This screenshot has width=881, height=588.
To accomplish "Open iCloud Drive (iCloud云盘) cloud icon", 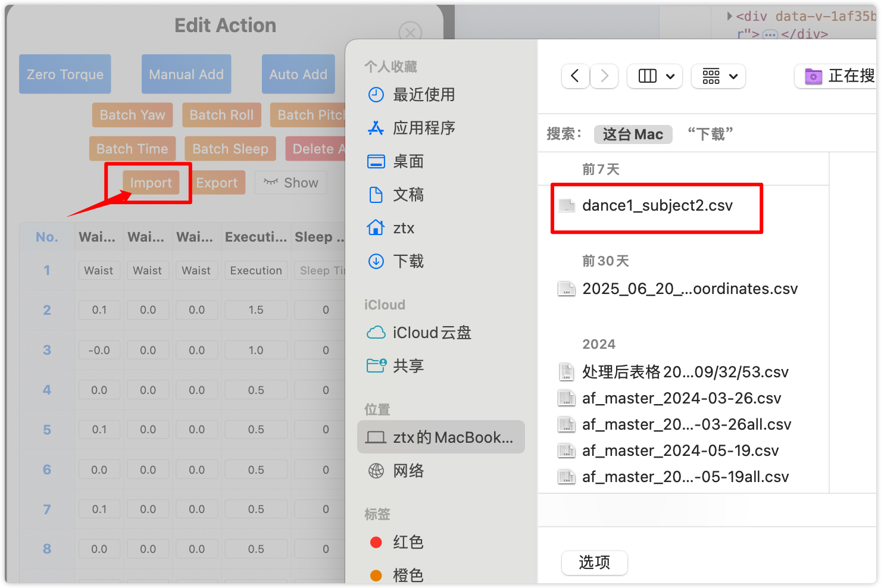I will coord(376,333).
